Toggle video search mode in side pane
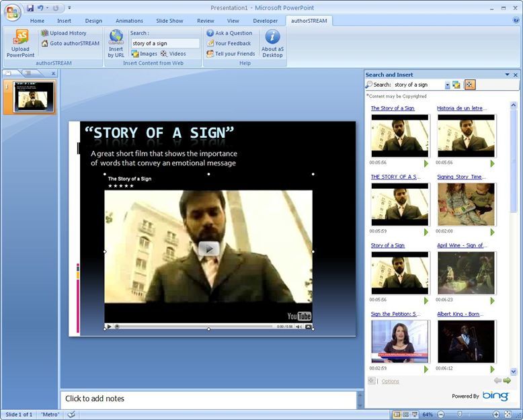The width and height of the screenshot is (523, 420). coord(470,85)
